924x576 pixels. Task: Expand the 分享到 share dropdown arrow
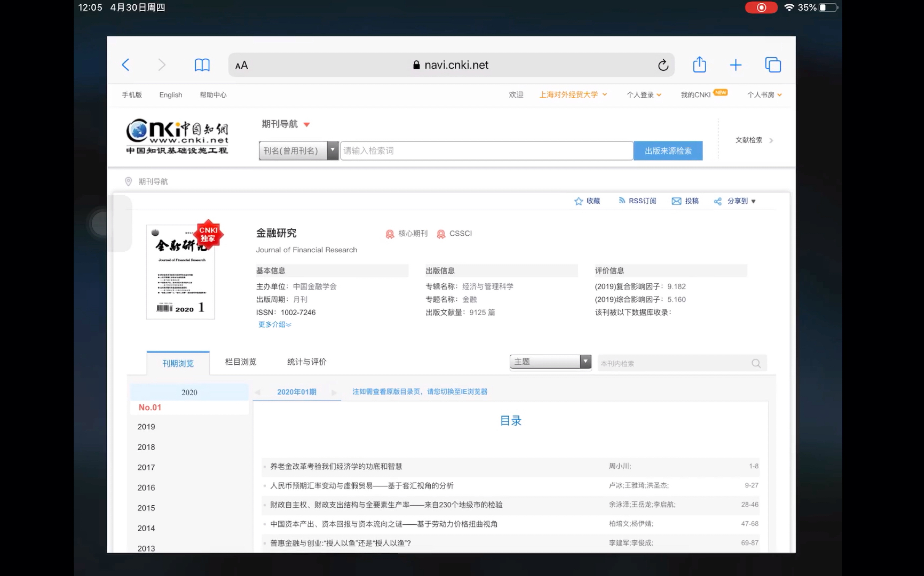[753, 202]
